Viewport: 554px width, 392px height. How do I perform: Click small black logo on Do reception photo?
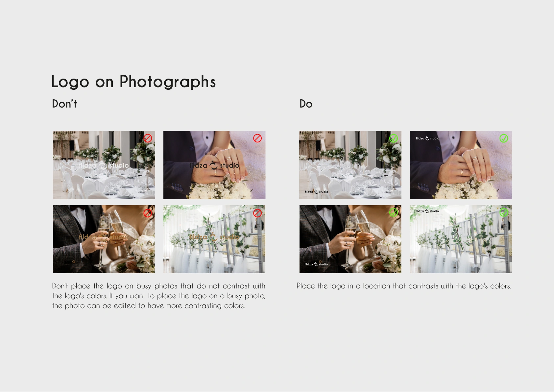(x=316, y=192)
